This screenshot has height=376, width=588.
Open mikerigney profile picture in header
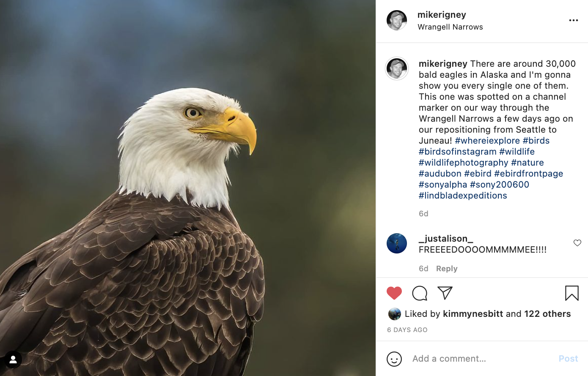[x=397, y=20]
